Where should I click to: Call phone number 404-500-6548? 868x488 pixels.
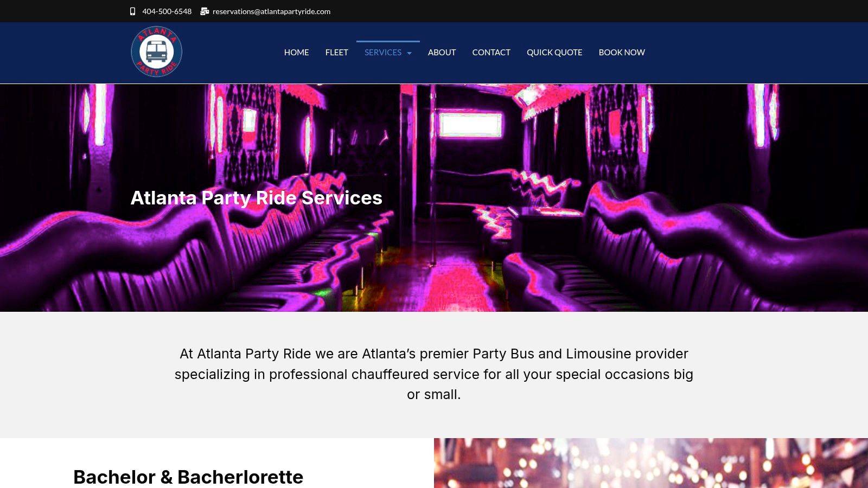click(167, 11)
